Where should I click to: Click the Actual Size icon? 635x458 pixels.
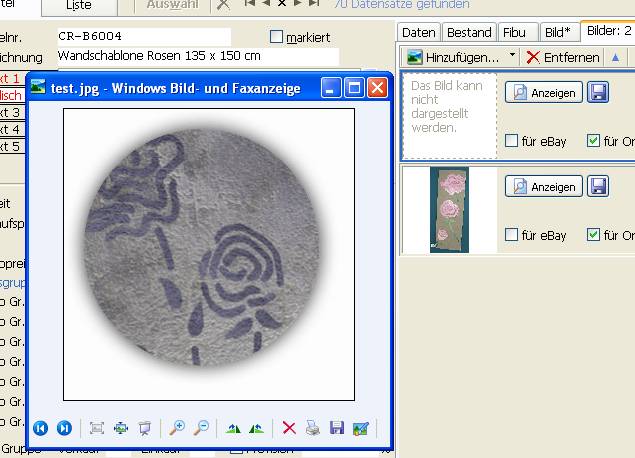121,428
